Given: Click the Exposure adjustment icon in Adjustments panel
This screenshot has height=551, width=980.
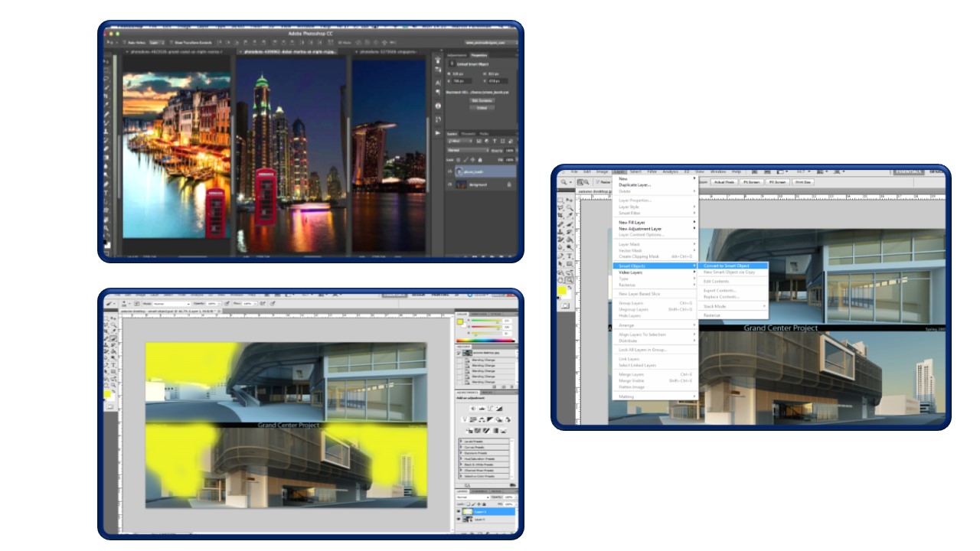Looking at the screenshot, I should 499,409.
